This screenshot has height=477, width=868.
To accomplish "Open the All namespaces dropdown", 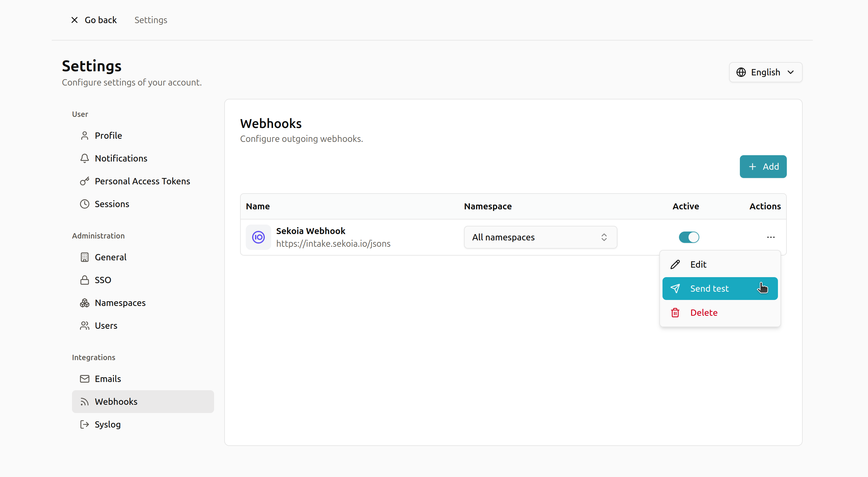I will (x=539, y=237).
